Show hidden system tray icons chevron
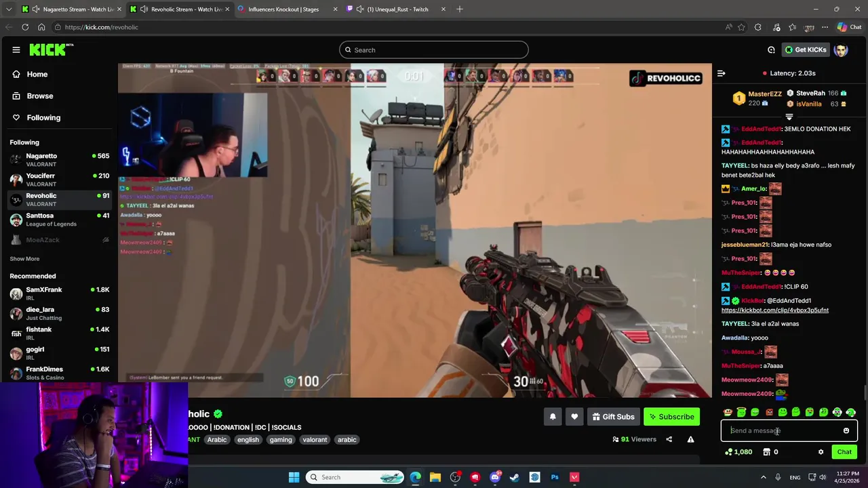This screenshot has height=488, width=868. (763, 477)
